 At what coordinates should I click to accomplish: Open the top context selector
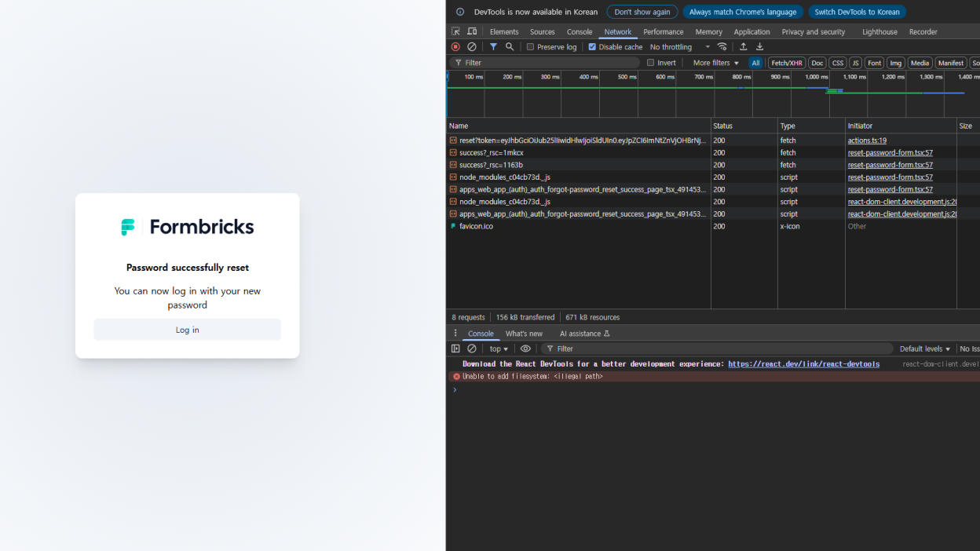pyautogui.click(x=499, y=348)
